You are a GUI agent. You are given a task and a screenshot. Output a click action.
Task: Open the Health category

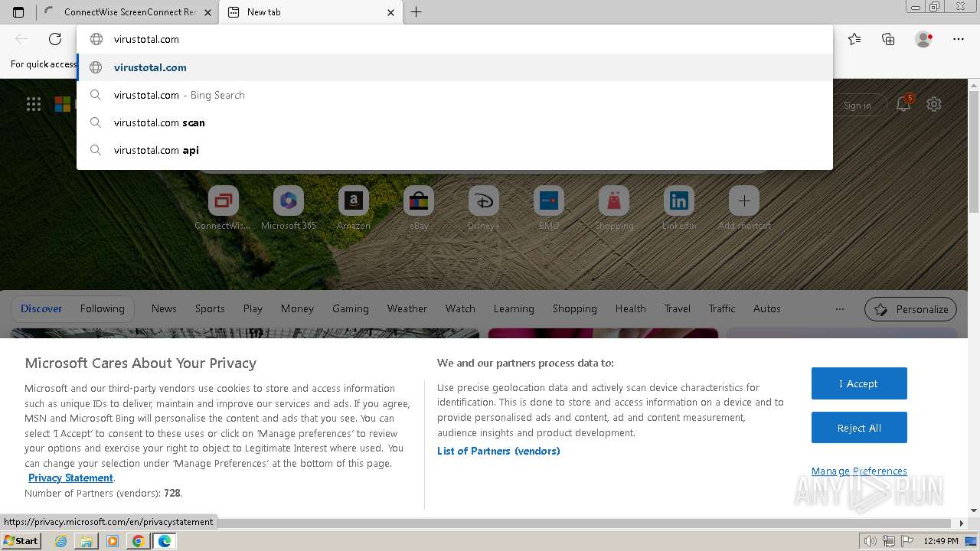click(630, 308)
